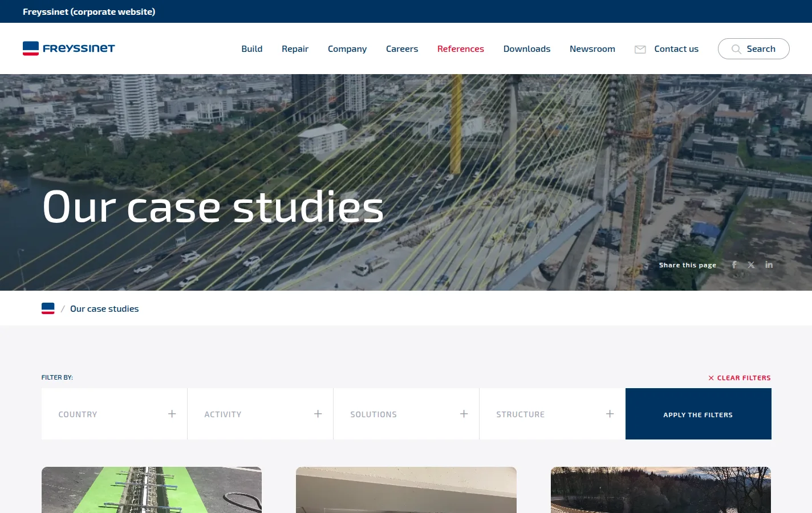Go to the Careers section
The image size is (812, 513).
402,49
